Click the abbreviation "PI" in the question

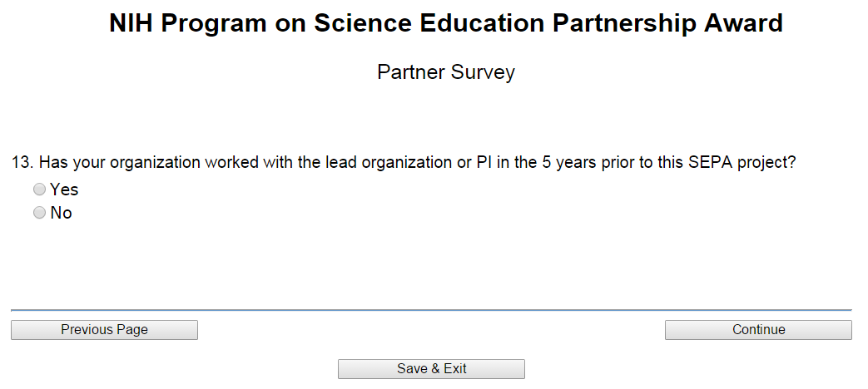click(484, 163)
